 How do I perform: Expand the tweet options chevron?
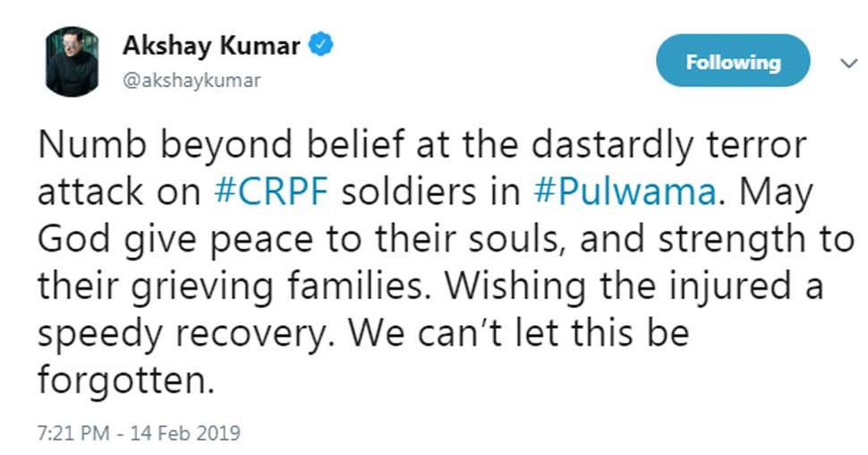848,64
